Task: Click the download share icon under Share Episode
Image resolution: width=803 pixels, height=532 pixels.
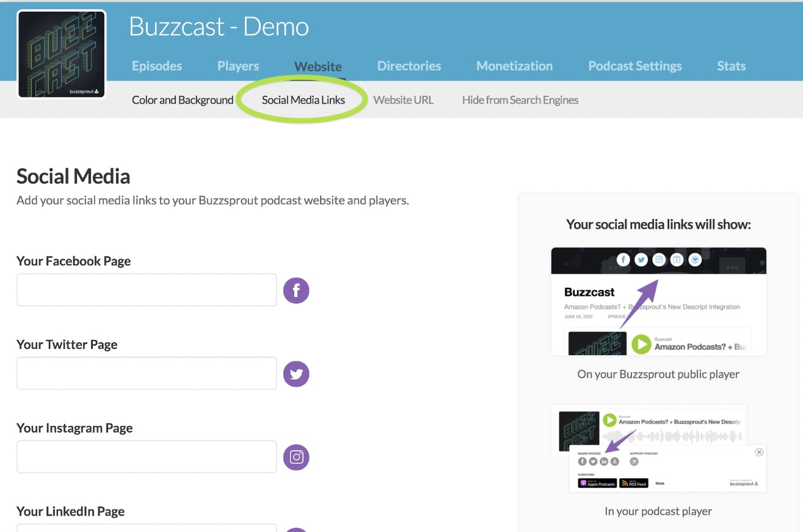Action: click(x=614, y=461)
